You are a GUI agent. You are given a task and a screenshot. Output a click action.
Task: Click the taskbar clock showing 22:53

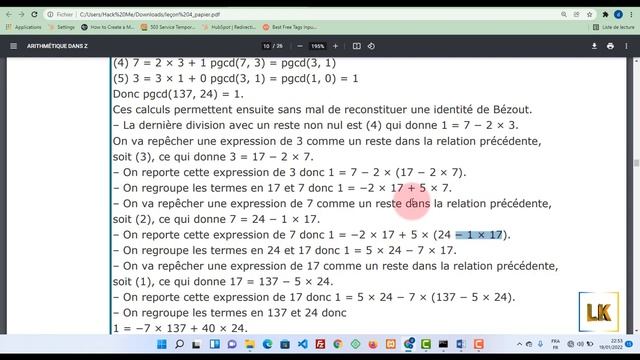(611, 344)
